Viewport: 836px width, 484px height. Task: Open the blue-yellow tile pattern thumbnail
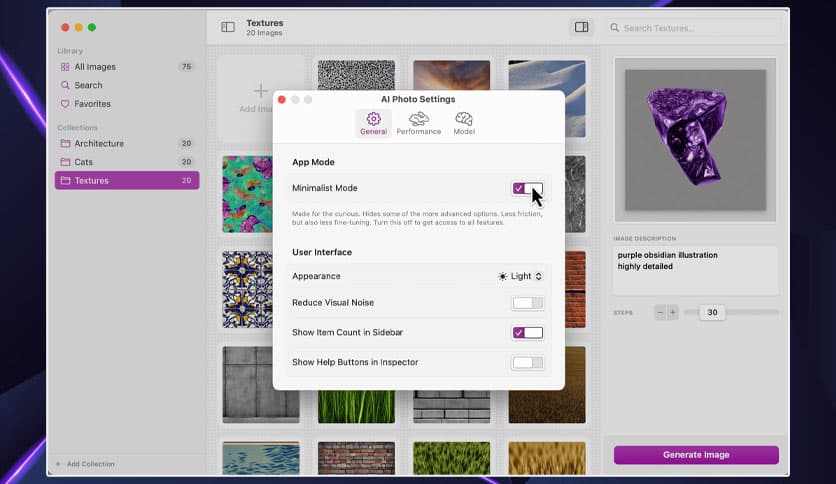[x=248, y=289]
